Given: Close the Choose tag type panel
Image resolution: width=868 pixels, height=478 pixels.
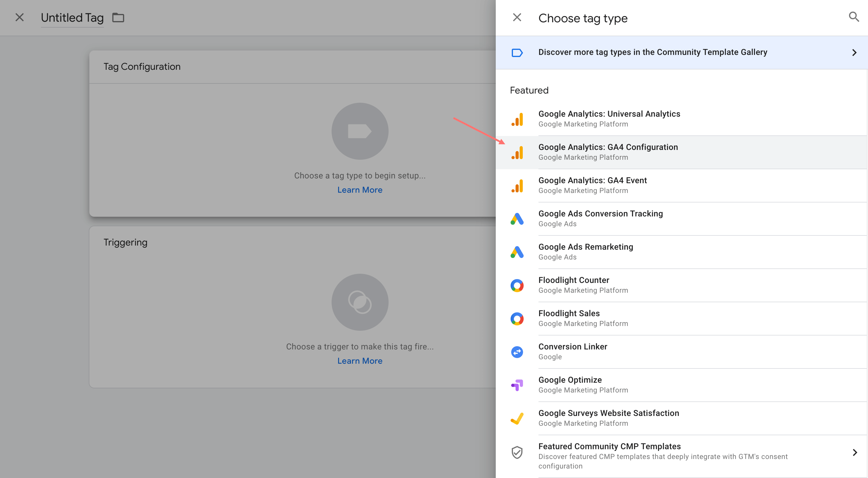Looking at the screenshot, I should pos(517,17).
